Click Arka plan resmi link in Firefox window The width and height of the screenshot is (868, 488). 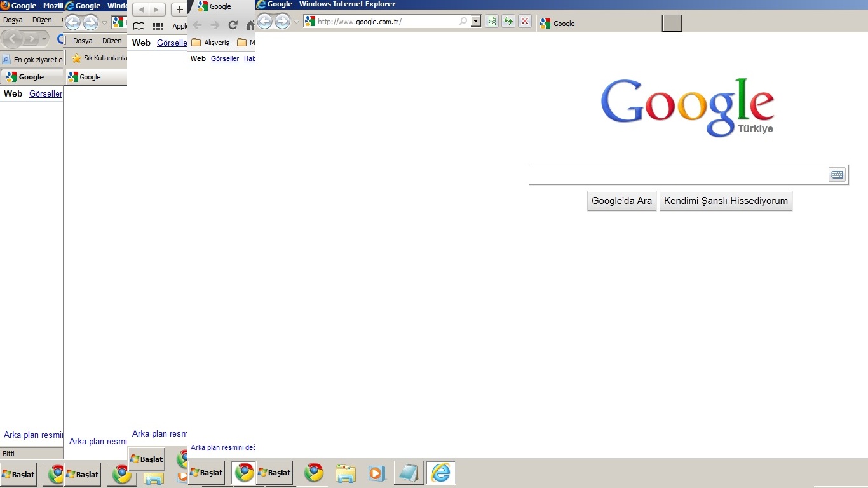[x=34, y=435]
